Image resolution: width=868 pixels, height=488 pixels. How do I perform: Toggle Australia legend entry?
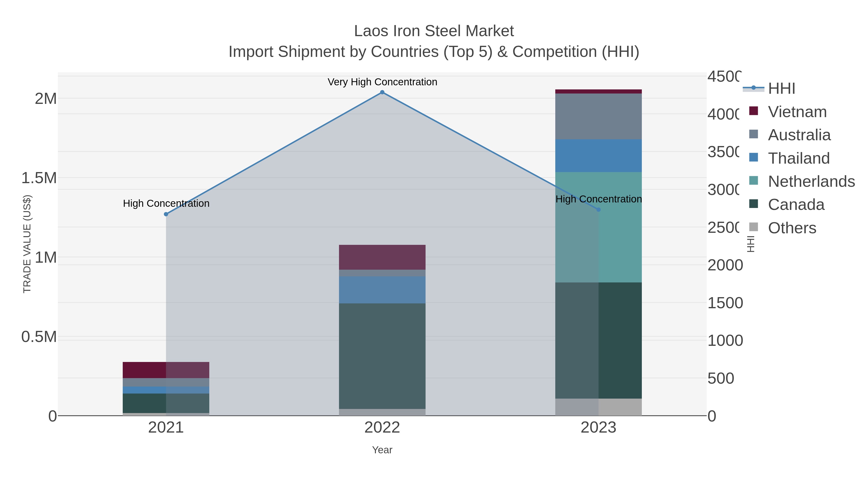(x=790, y=135)
